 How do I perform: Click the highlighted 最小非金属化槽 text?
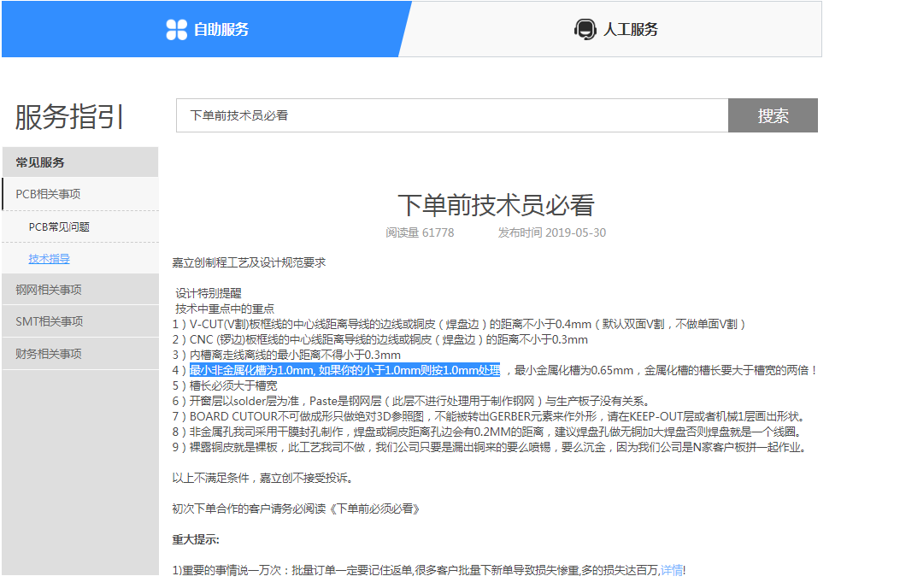click(x=344, y=370)
